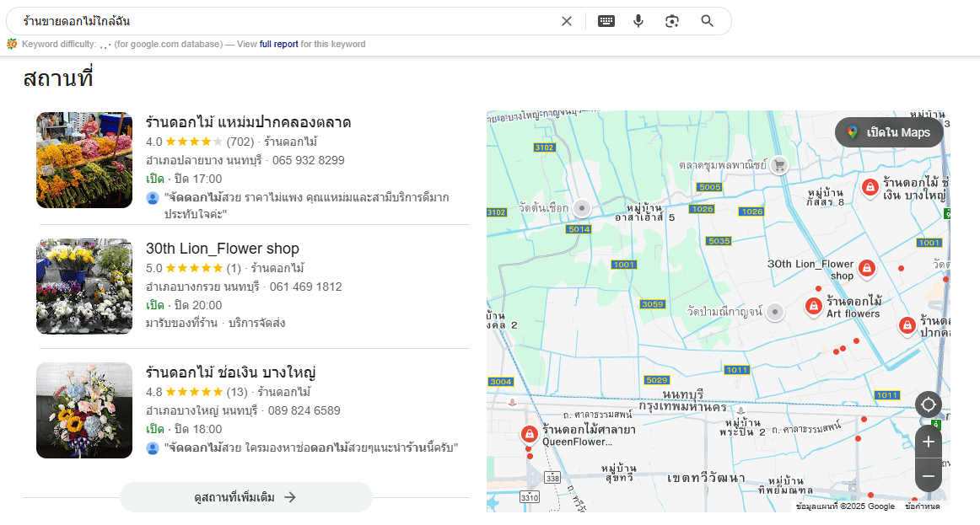Image resolution: width=980 pixels, height=525 pixels.
Task: Click the เปิด · ปิด 18:00 hours text
Action: click(184, 430)
